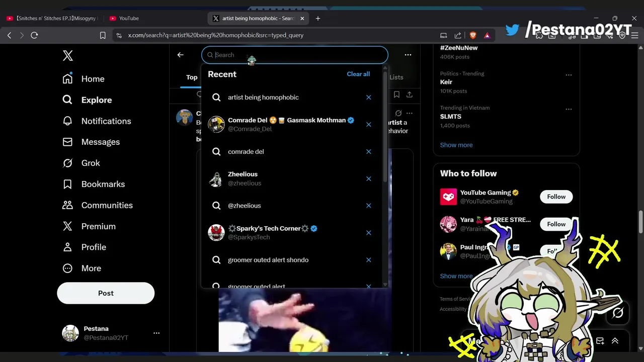644x362 pixels.
Task: Click the page vertical scrollbar
Action: click(x=640, y=221)
